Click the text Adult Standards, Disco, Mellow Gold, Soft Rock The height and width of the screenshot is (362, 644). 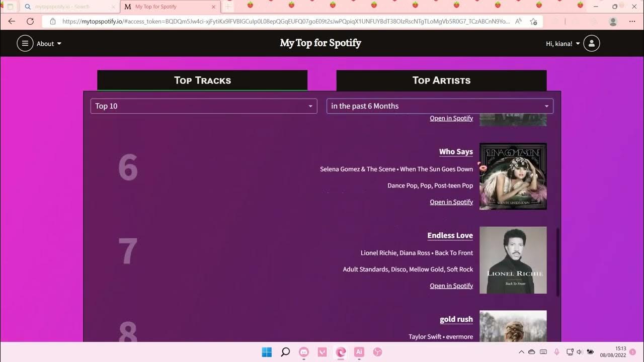click(408, 269)
